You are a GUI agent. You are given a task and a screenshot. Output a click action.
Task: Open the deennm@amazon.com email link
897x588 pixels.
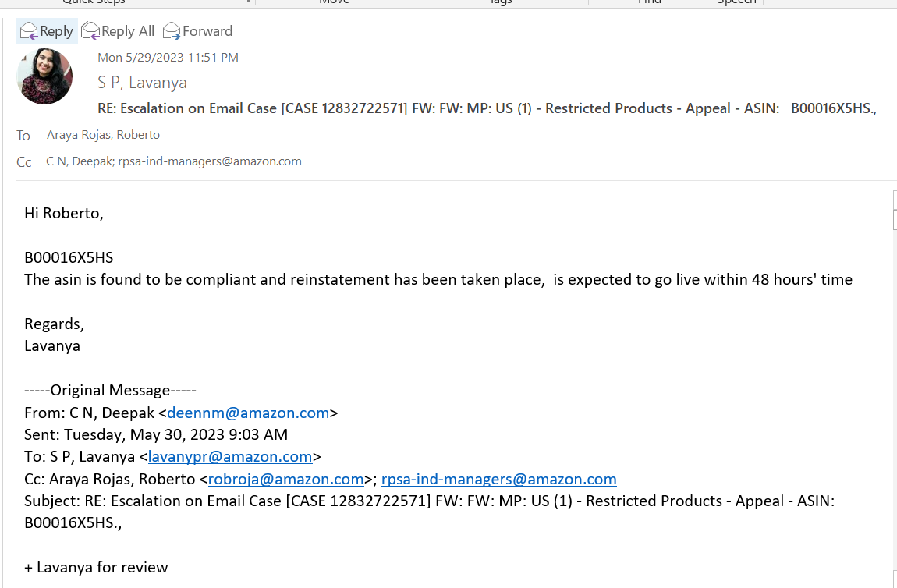pyautogui.click(x=248, y=413)
